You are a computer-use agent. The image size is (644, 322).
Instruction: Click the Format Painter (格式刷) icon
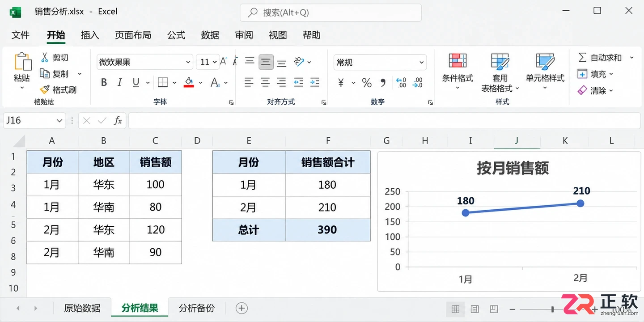coord(45,89)
